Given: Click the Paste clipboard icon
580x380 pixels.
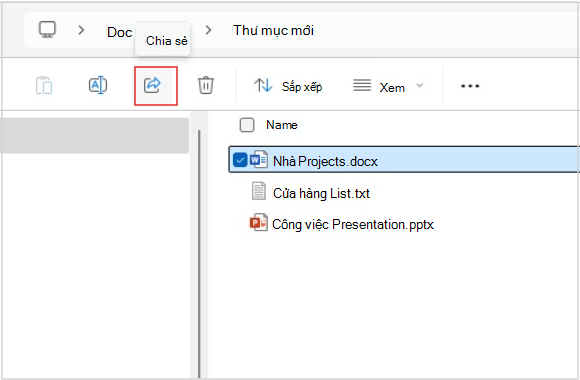Looking at the screenshot, I should click(44, 85).
